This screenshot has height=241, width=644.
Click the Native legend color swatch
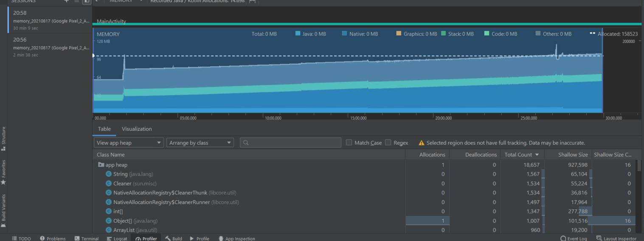click(x=345, y=34)
